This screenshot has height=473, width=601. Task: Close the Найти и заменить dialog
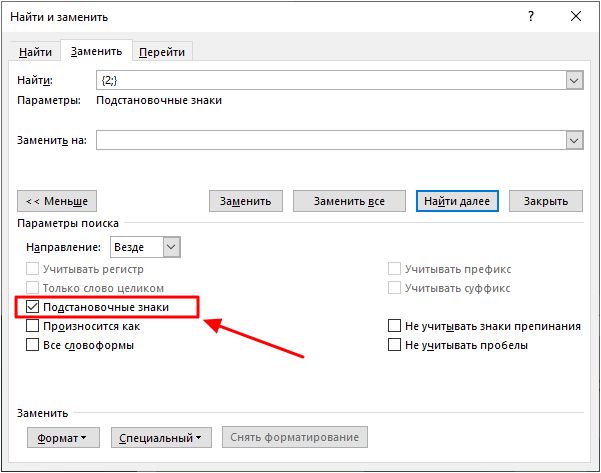576,16
